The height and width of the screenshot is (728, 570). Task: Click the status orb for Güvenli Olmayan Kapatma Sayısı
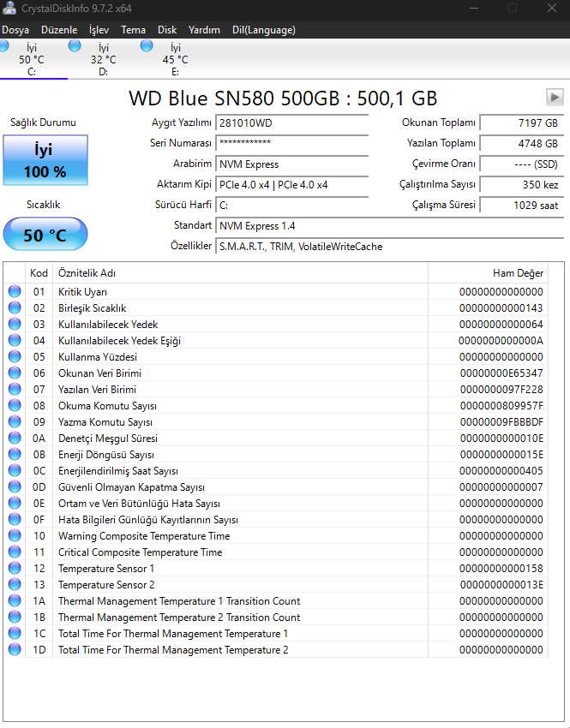(x=15, y=486)
